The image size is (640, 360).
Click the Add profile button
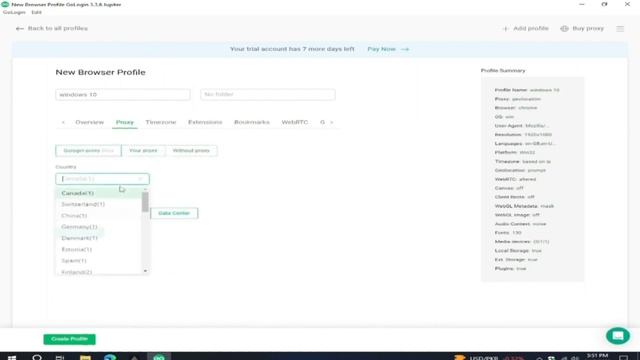point(525,29)
